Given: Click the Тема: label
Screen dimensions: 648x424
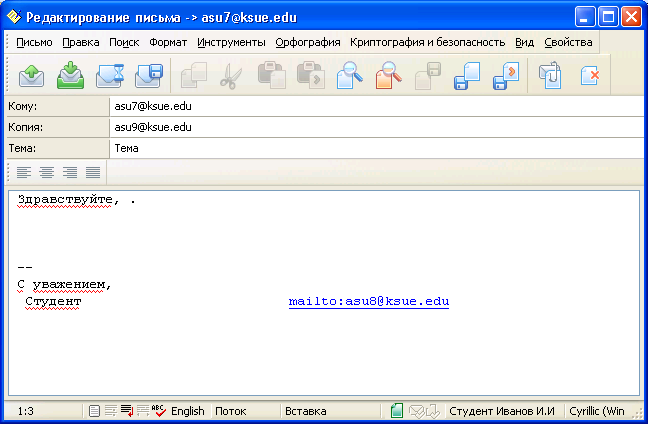Looking at the screenshot, I should click(58, 148).
